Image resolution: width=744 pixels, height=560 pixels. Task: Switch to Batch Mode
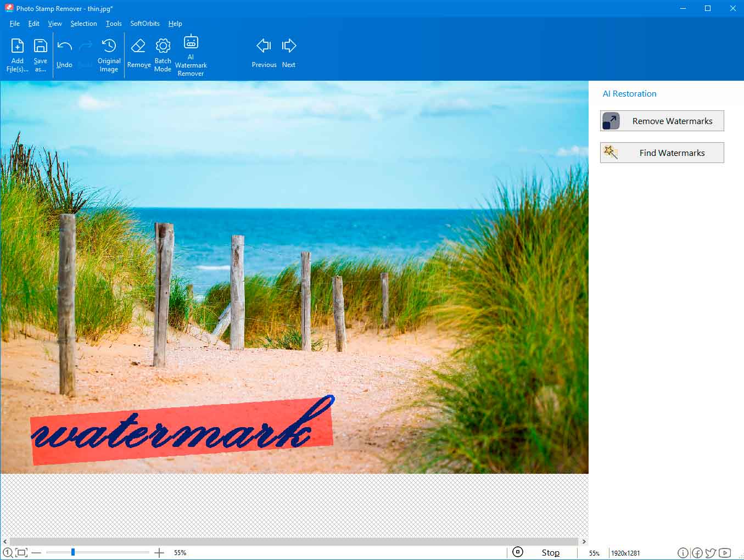pos(163,53)
